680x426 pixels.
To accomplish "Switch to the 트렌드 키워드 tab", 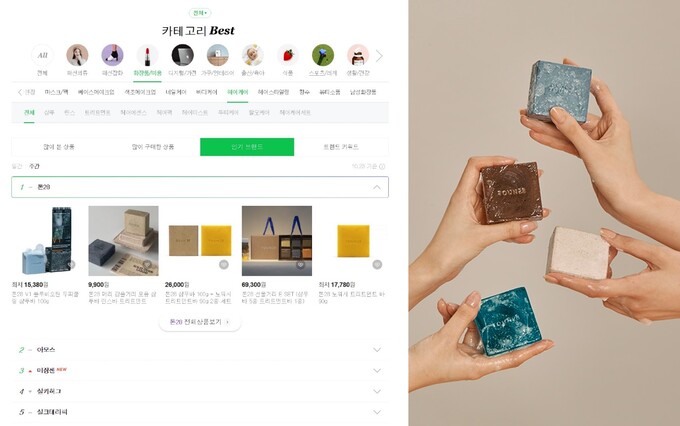I will click(x=341, y=147).
